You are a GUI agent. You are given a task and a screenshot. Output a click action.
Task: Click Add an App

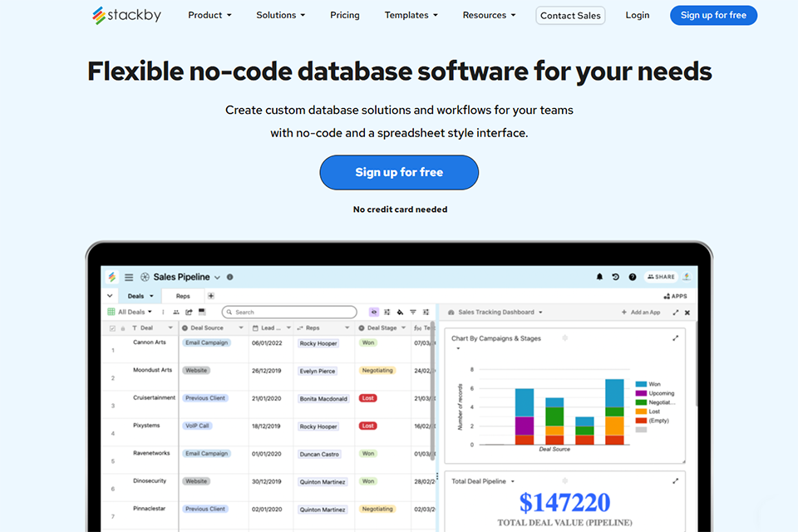pyautogui.click(x=641, y=313)
